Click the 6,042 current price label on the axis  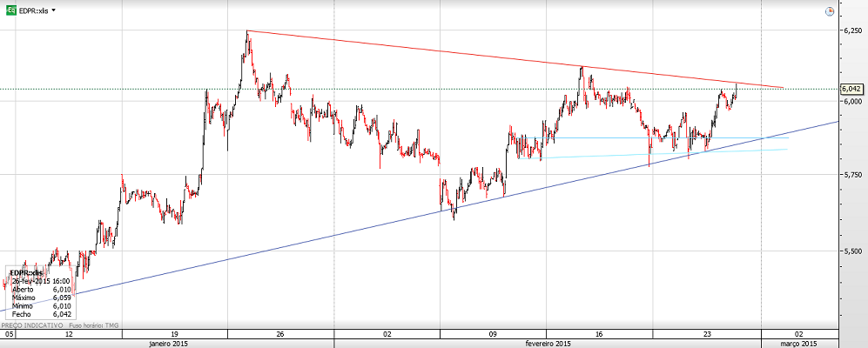tap(852, 89)
